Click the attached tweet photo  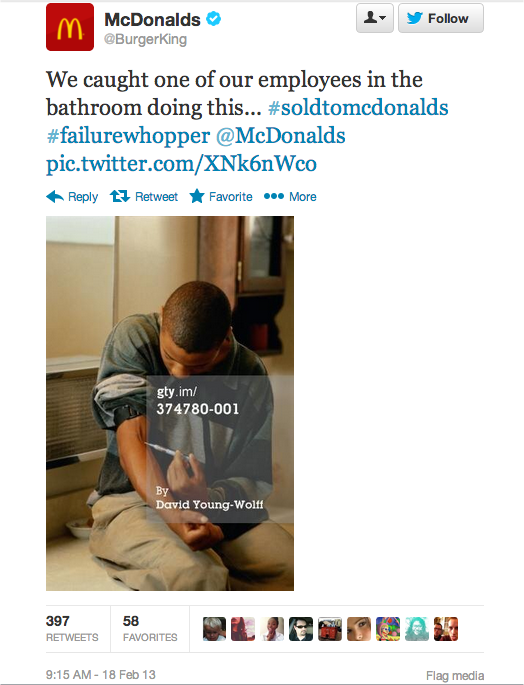click(170, 403)
